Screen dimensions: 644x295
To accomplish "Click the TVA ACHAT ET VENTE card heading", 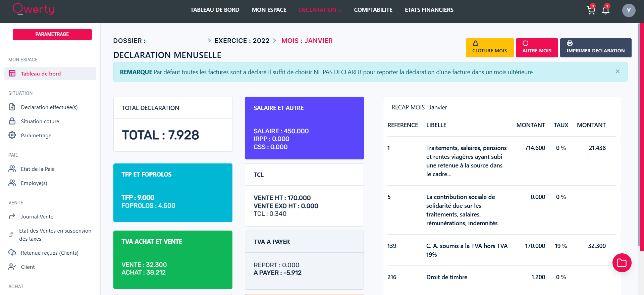I will [152, 241].
